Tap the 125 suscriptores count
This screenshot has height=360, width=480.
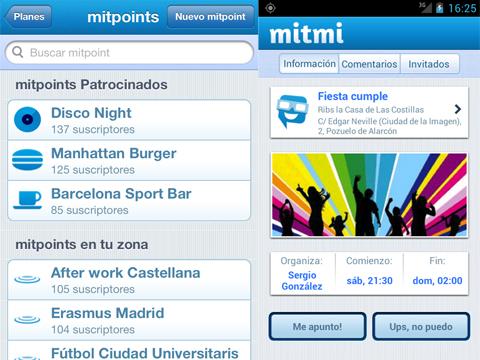[93, 170]
